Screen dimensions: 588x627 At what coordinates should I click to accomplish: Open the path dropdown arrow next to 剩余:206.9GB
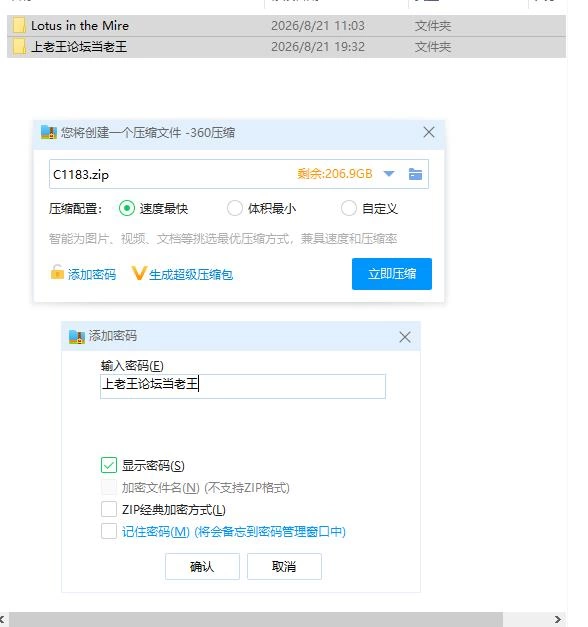pos(389,174)
